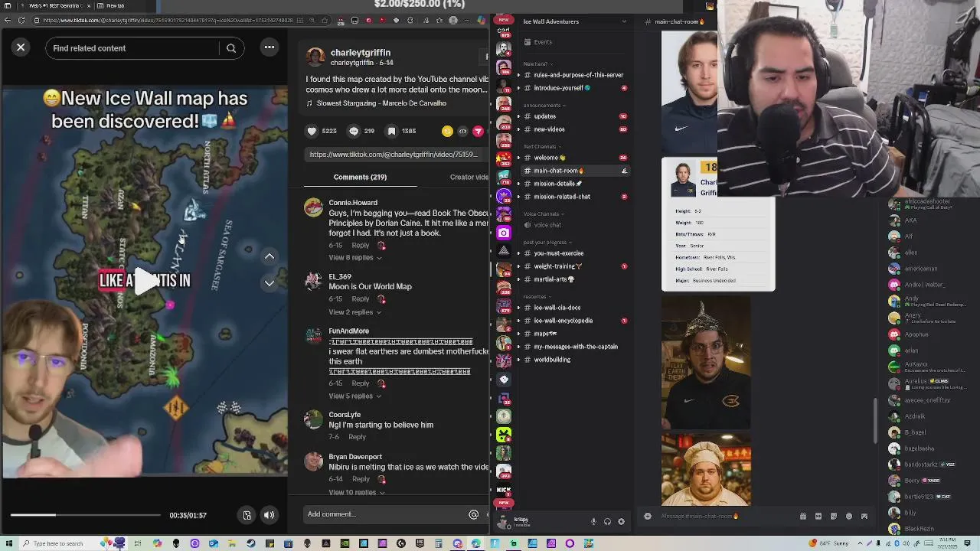Go to the next video with the down chevron
Viewport: 980px width, 551px height.
point(269,283)
